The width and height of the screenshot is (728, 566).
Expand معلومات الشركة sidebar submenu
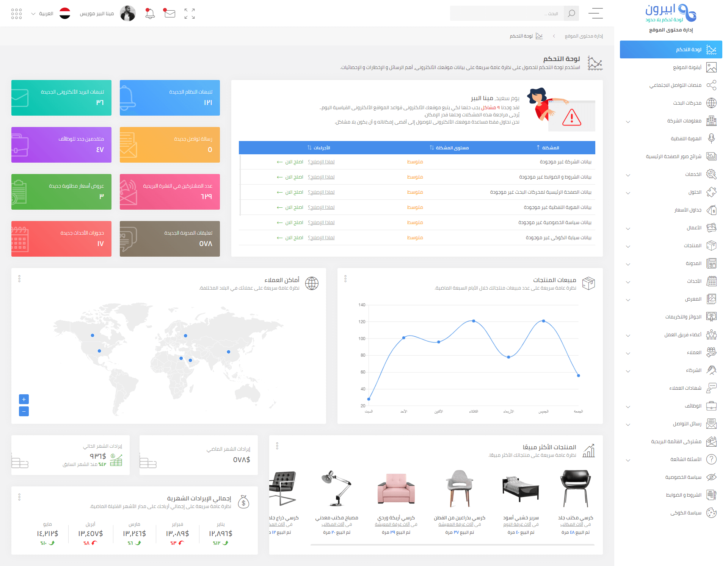[628, 122]
